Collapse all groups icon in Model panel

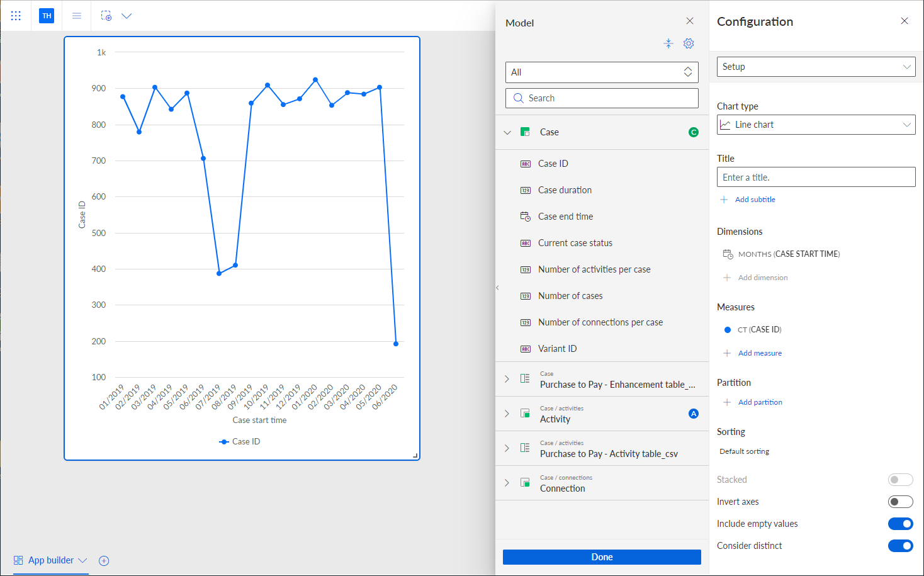coord(668,43)
